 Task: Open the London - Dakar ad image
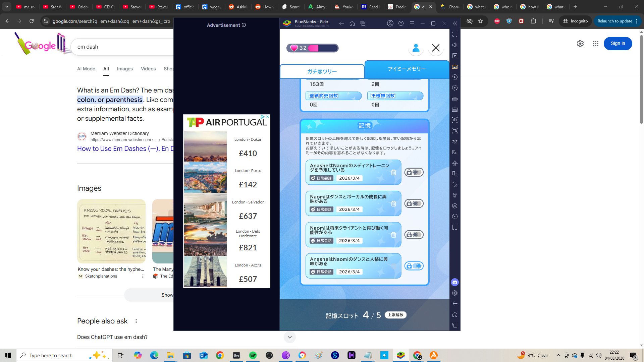[x=205, y=146]
